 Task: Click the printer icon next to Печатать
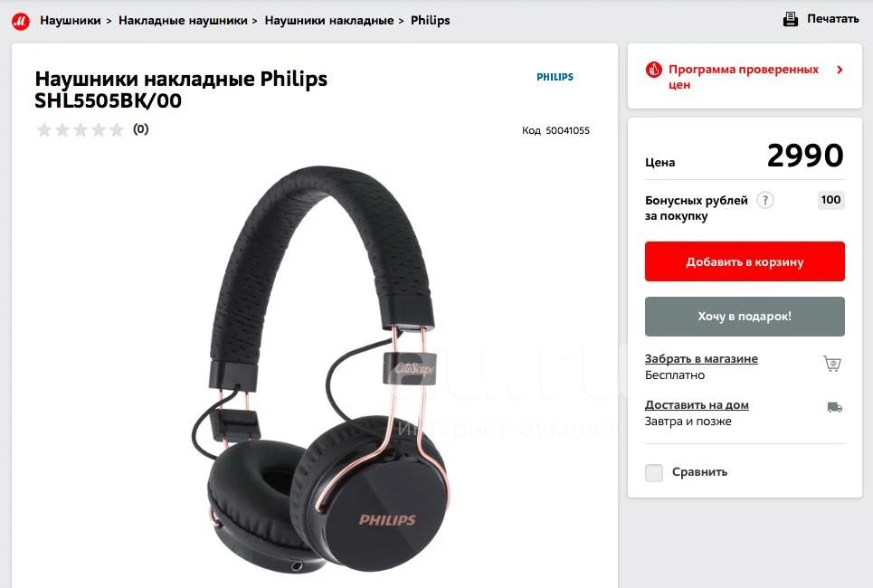coord(790,19)
